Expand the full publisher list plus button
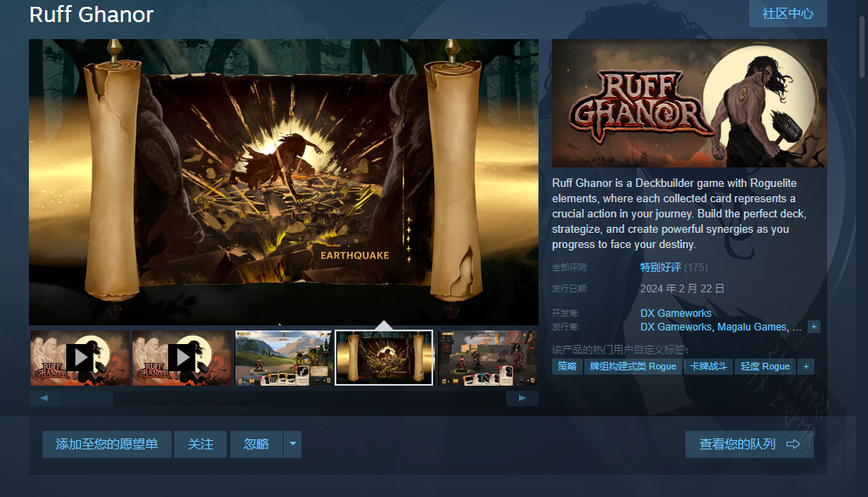The height and width of the screenshot is (497, 868). [814, 327]
